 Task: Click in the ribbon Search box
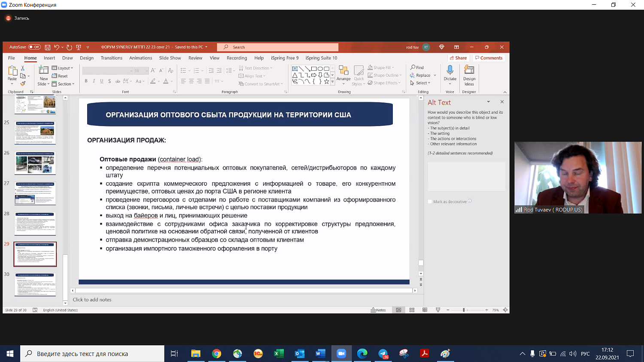coord(278,47)
